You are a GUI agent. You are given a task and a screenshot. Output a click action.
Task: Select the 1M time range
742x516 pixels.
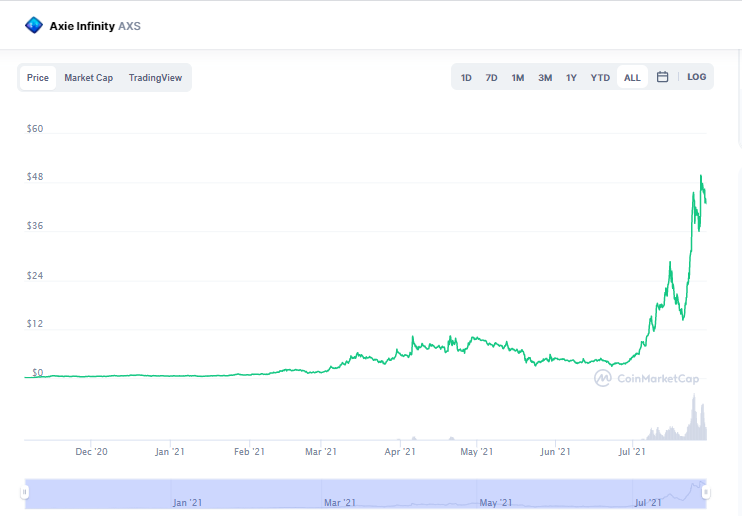point(518,78)
